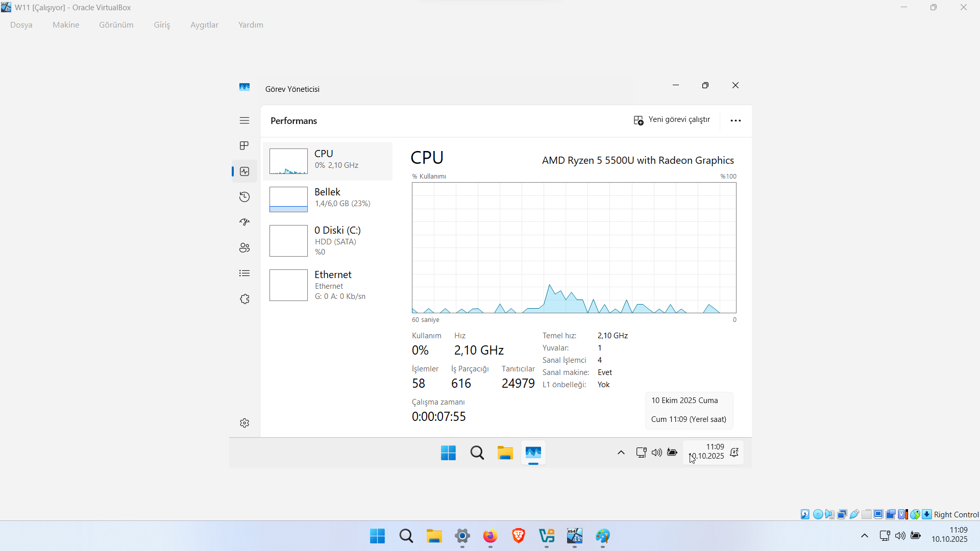Click VirtualBox mouse integration indicator

(915, 514)
